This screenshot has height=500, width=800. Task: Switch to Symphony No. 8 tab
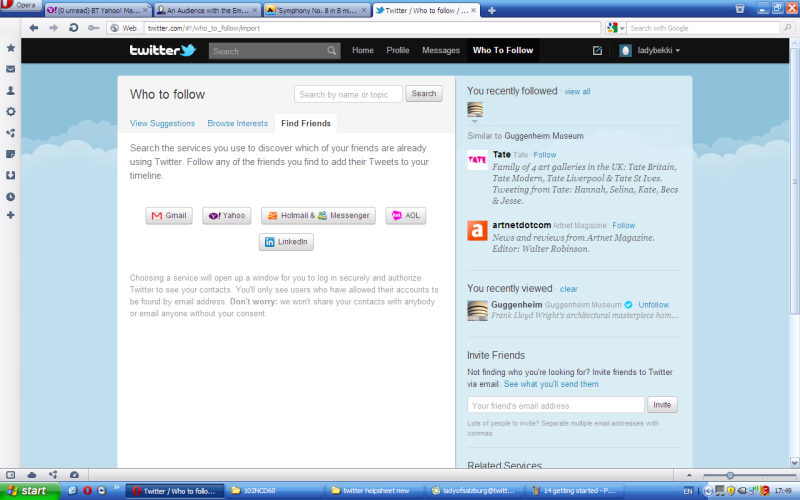coord(317,10)
